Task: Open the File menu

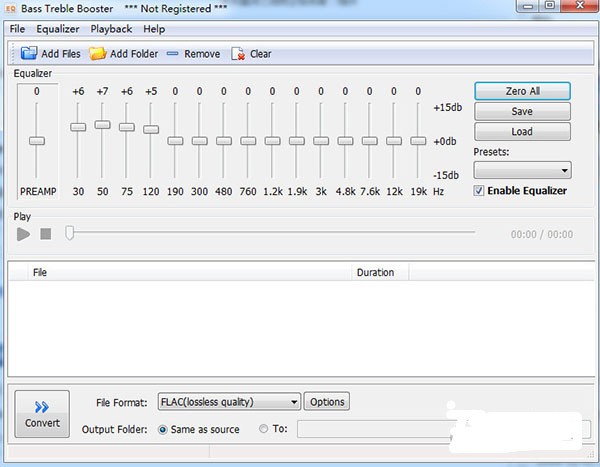Action: [x=18, y=29]
